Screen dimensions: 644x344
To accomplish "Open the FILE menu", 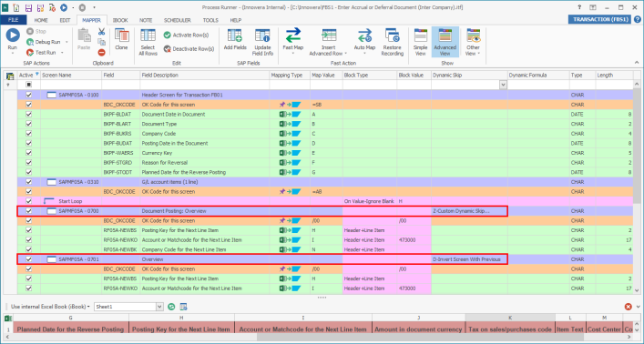I will point(14,20).
